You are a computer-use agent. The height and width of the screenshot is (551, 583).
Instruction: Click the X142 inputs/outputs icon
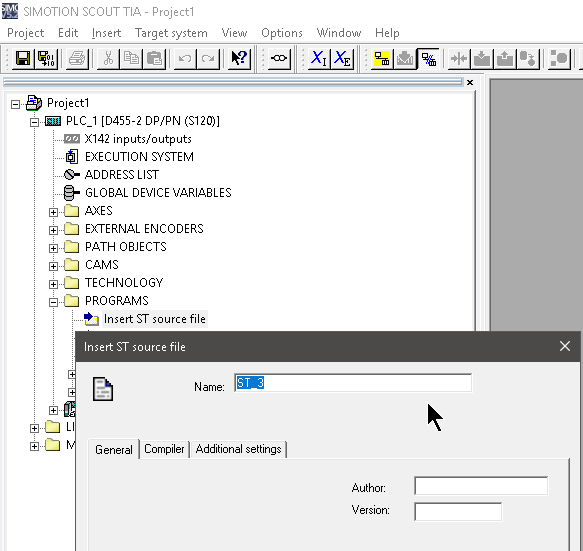(x=72, y=139)
